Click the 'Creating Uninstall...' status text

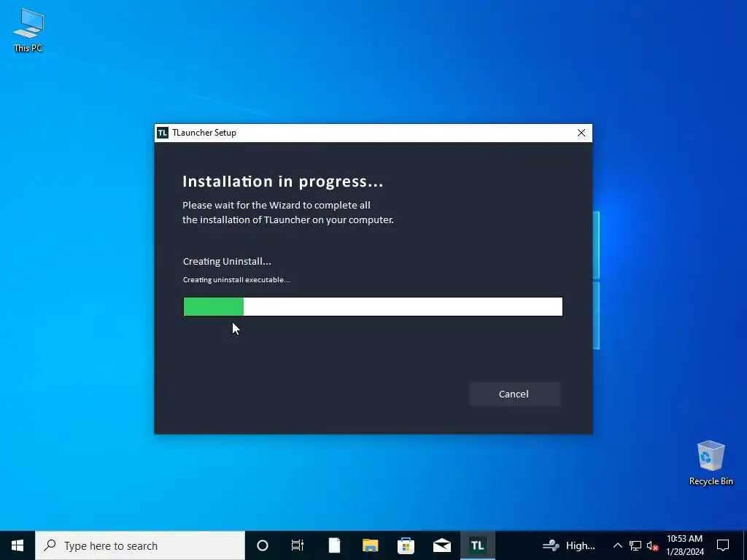(227, 262)
